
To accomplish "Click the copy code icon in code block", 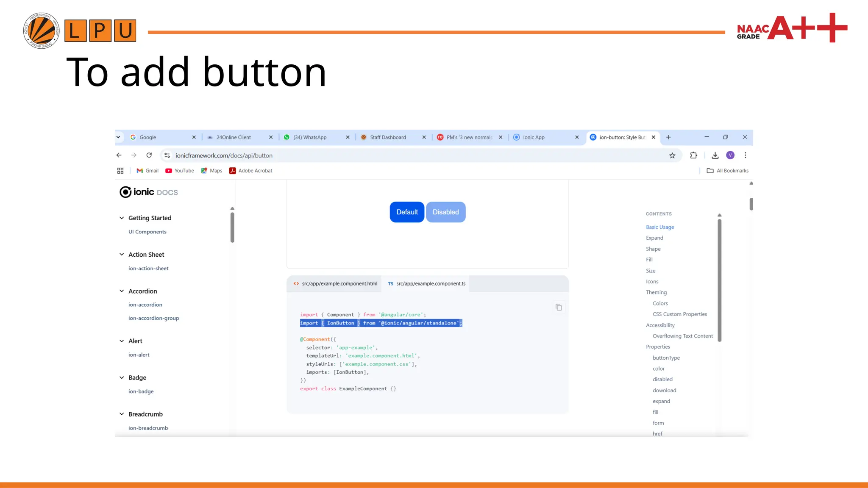I will 559,307.
